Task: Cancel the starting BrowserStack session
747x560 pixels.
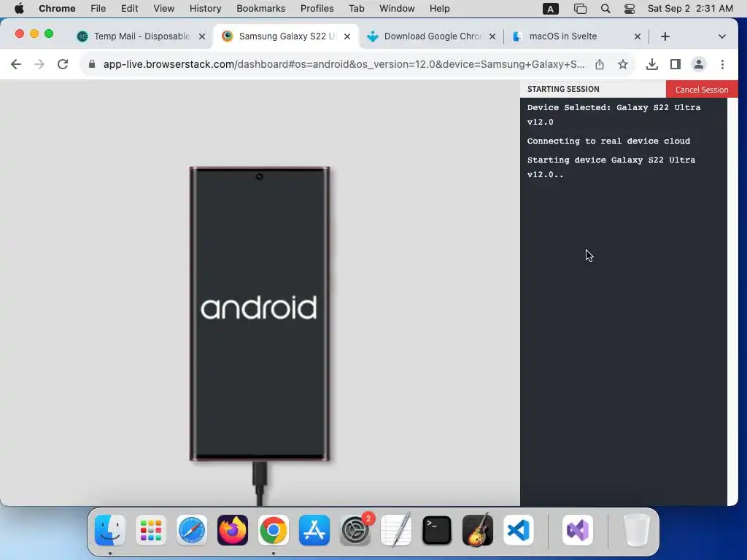Action: pos(702,90)
